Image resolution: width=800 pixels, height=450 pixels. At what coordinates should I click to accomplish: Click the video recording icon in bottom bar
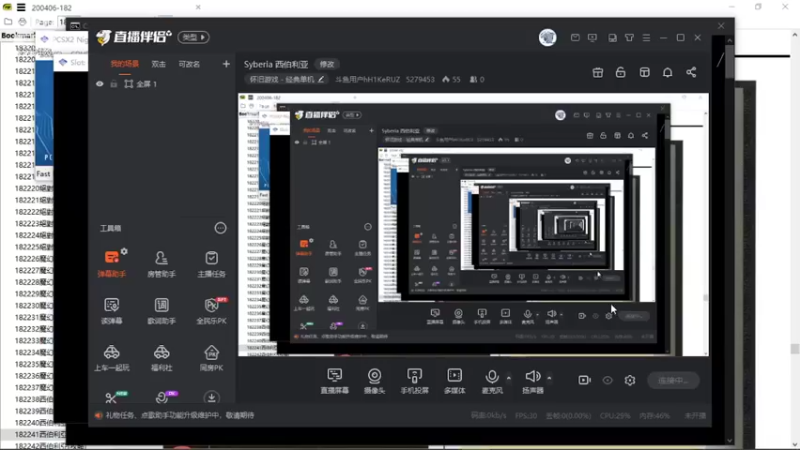[584, 380]
